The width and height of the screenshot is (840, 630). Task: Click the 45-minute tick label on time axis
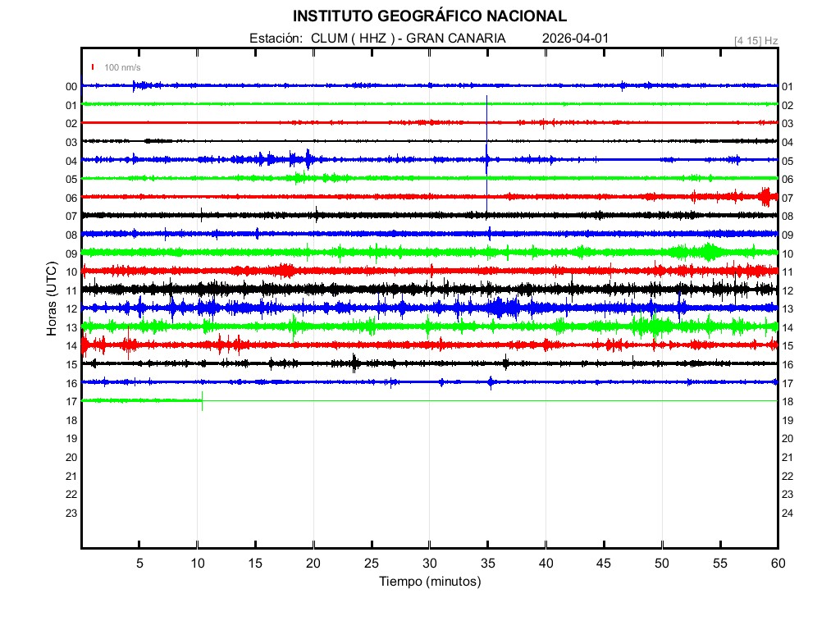pyautogui.click(x=604, y=564)
